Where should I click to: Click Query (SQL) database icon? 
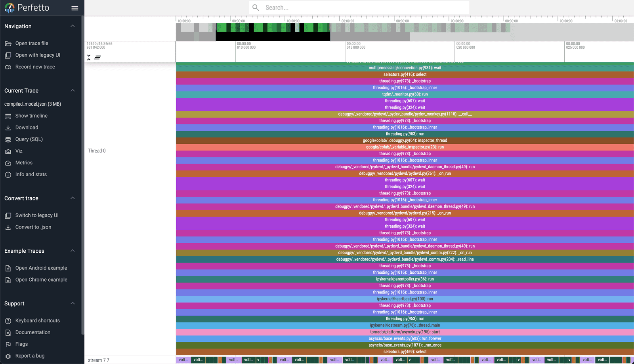click(8, 139)
